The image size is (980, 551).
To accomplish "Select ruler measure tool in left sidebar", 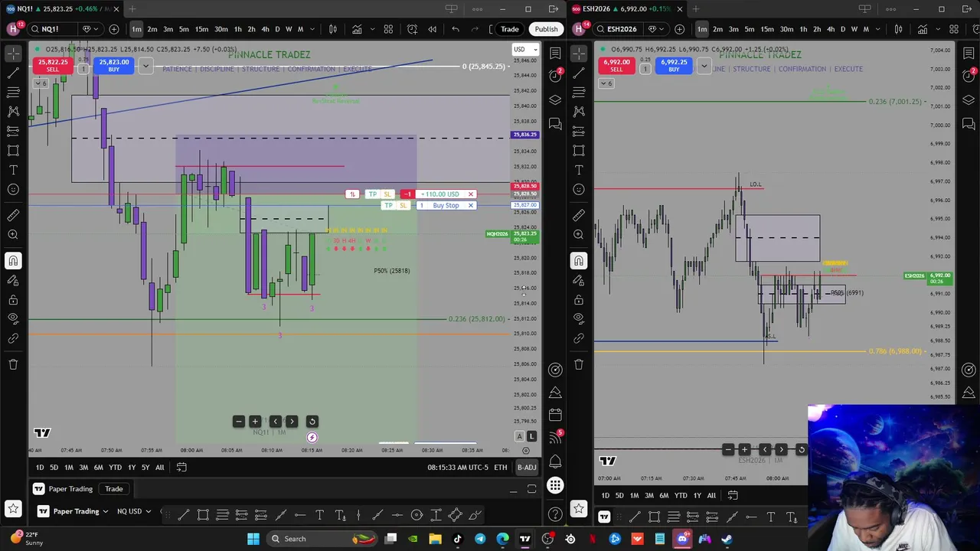I will [x=13, y=215].
